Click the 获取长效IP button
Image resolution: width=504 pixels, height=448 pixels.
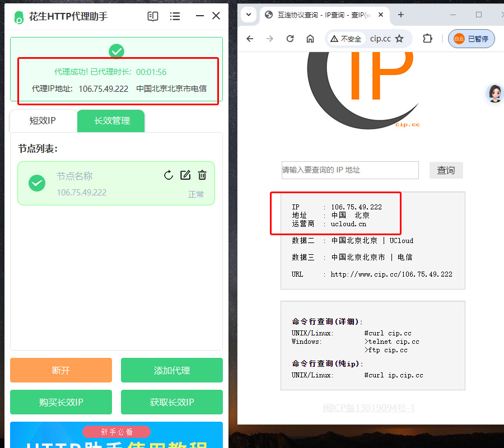point(172,402)
